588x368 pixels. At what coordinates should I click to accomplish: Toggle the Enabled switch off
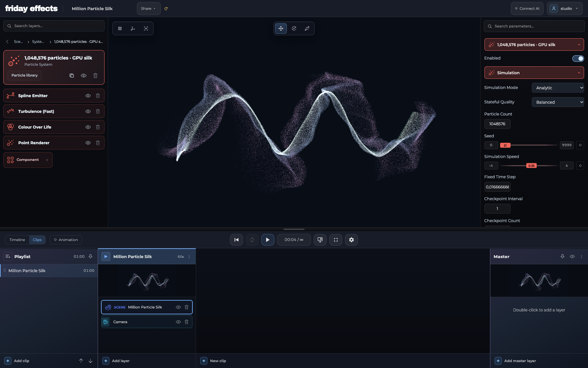click(578, 59)
